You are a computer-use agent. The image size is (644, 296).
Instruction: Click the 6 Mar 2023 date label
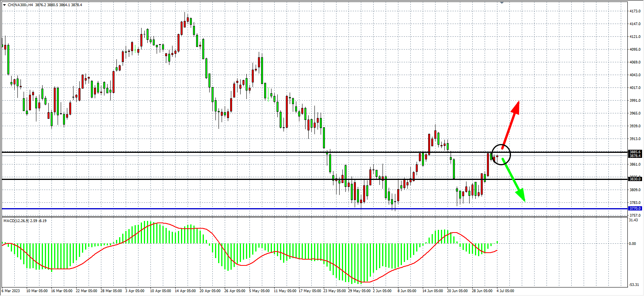[11, 291]
